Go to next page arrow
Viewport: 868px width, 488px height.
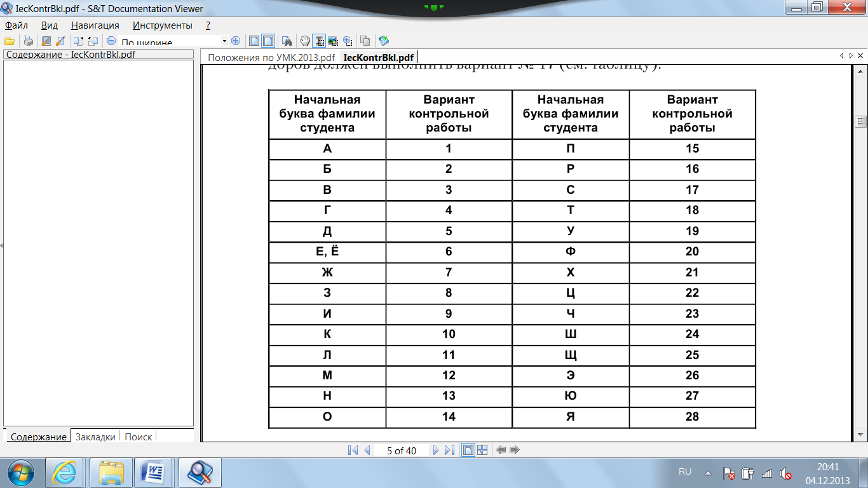pos(436,451)
